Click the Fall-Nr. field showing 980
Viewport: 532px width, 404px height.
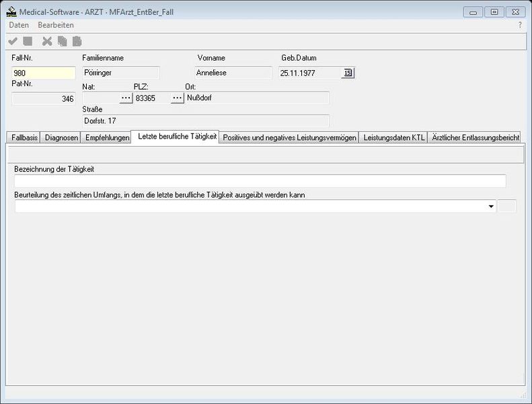click(x=44, y=73)
